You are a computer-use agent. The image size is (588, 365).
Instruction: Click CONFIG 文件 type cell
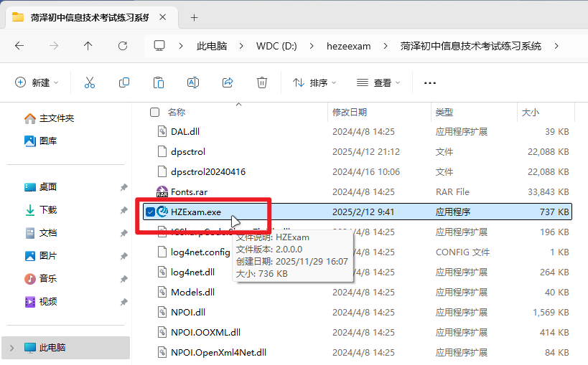pyautogui.click(x=462, y=252)
